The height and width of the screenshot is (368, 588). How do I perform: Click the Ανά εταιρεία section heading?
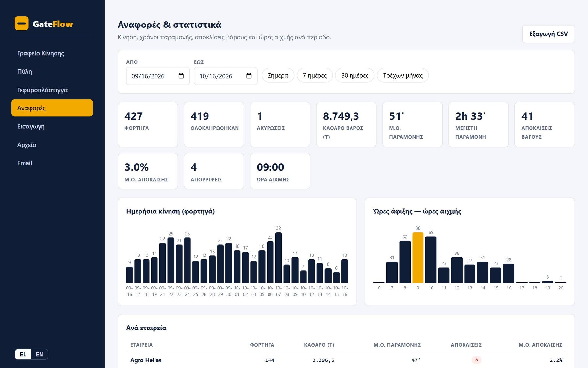(x=146, y=328)
